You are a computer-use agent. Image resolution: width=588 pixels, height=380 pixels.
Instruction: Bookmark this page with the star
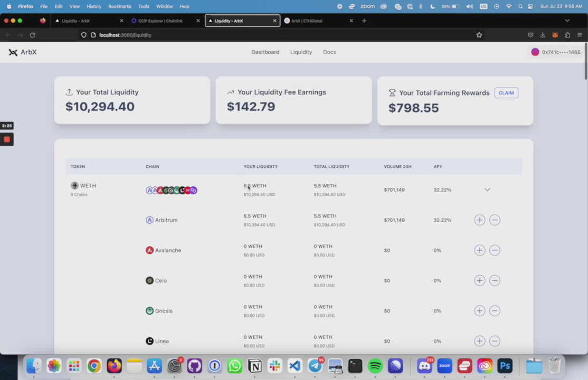[x=479, y=35]
